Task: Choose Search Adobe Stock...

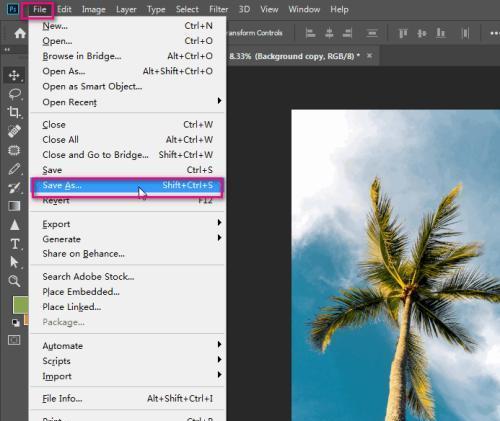Action: pyautogui.click(x=128, y=276)
